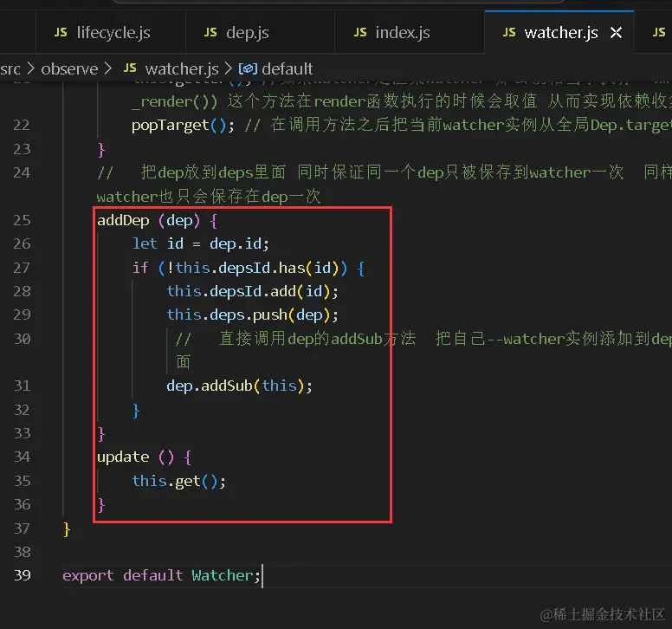Click the popTarget() call on line 22

pos(183,126)
